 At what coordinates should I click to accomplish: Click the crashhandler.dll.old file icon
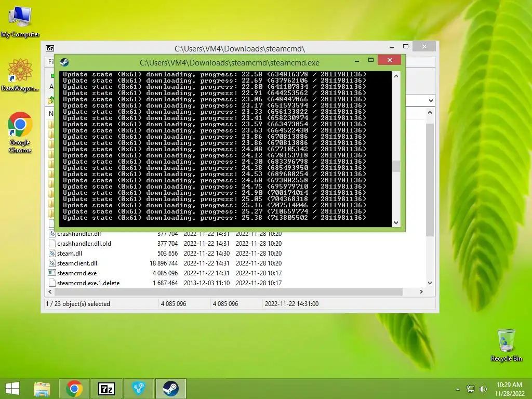pos(52,243)
